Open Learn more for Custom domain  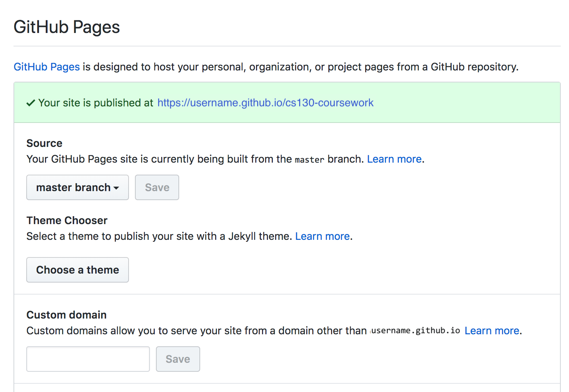pyautogui.click(x=492, y=331)
